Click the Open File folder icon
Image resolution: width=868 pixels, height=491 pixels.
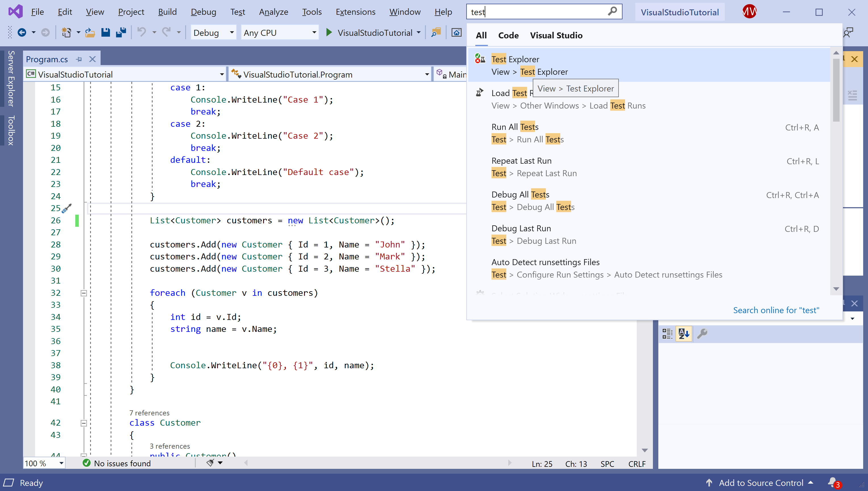(x=90, y=33)
